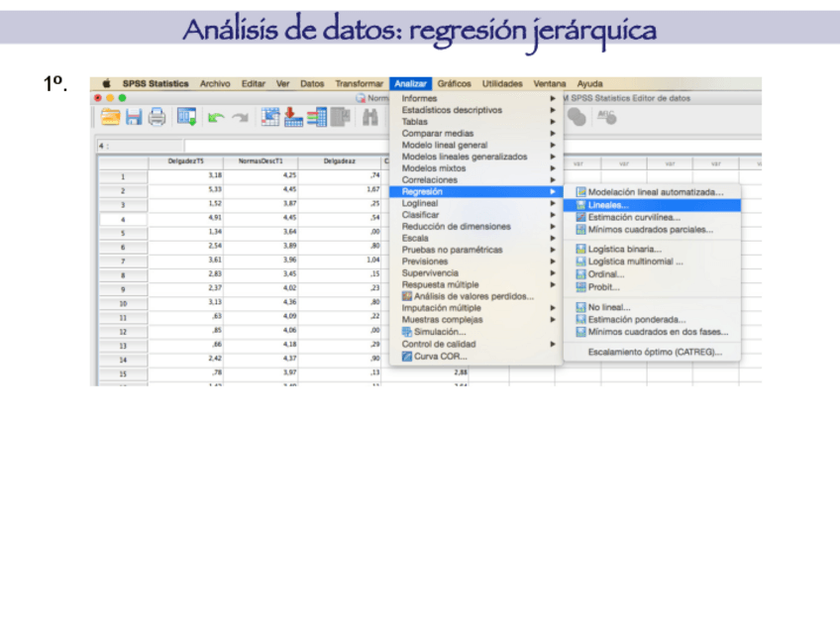
Task: Click the Print icon in toolbar
Action: tap(157, 117)
